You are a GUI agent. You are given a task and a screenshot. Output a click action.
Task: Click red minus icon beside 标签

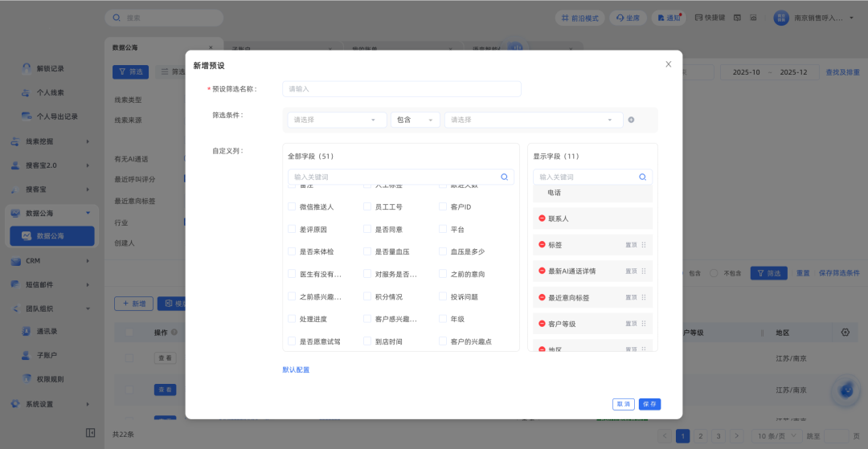click(542, 245)
